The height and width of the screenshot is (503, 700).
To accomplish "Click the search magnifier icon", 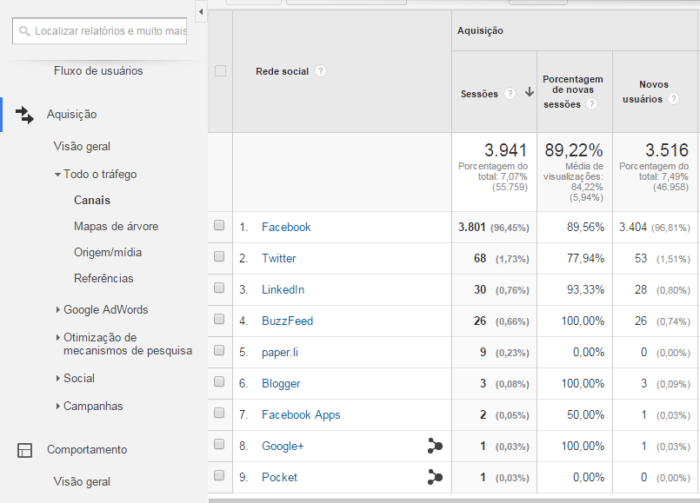I will coord(25,31).
